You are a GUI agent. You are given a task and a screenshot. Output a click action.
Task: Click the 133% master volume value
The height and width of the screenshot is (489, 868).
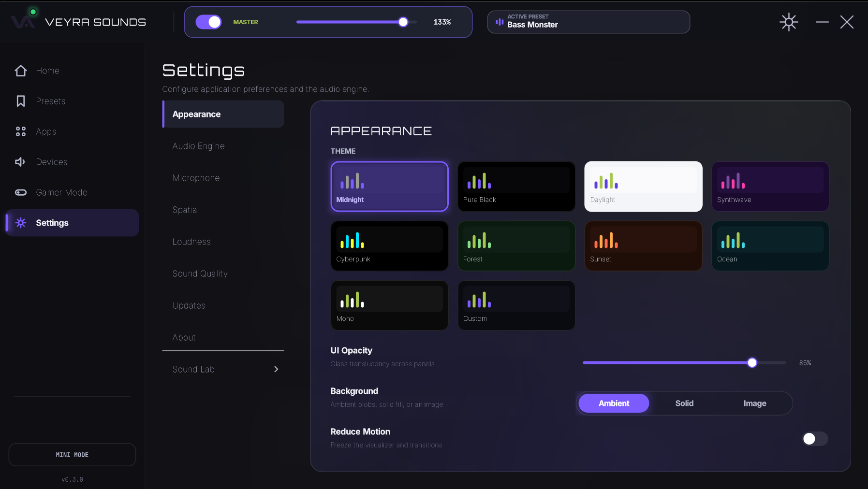[442, 22]
